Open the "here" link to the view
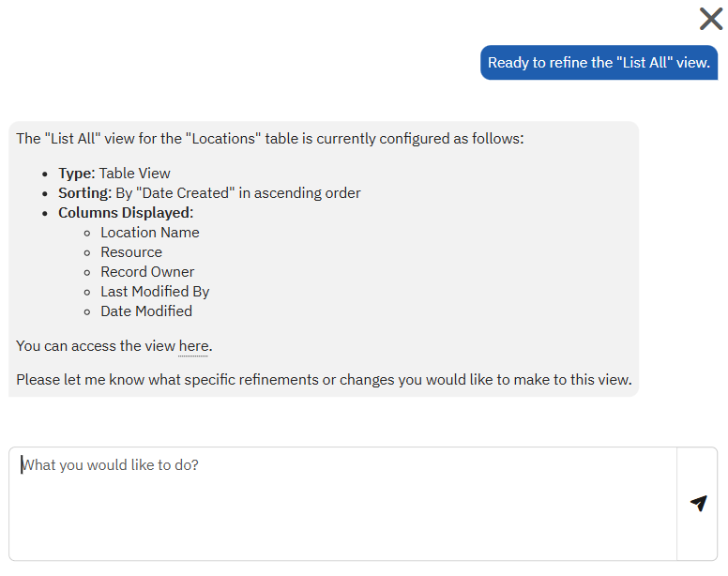Viewport: 728px width, 576px height. pyautogui.click(x=193, y=346)
